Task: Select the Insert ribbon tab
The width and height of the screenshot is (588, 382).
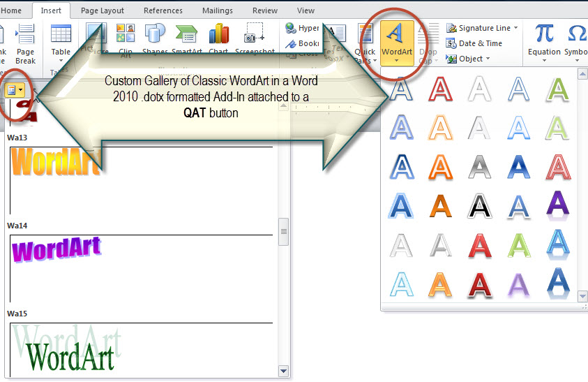Action: tap(51, 10)
